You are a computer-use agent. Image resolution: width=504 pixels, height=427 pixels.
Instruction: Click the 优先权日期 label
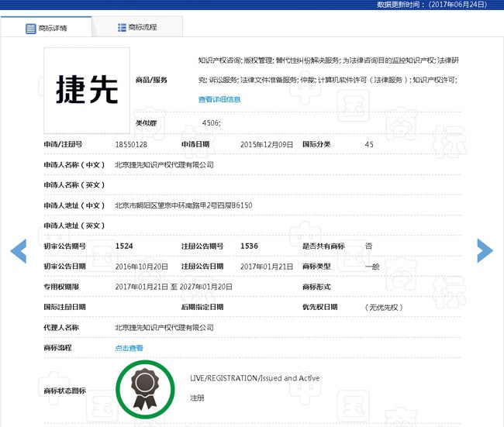coord(319,308)
